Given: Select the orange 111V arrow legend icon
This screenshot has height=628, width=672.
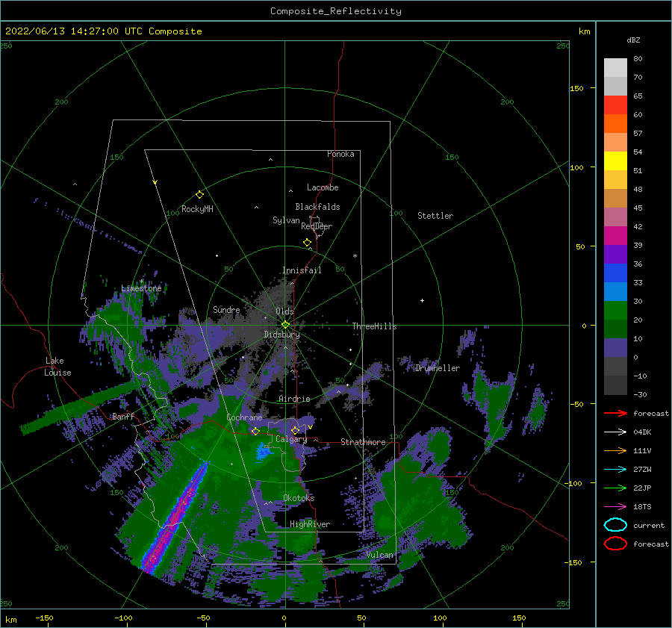Looking at the screenshot, I should pyautogui.click(x=615, y=450).
